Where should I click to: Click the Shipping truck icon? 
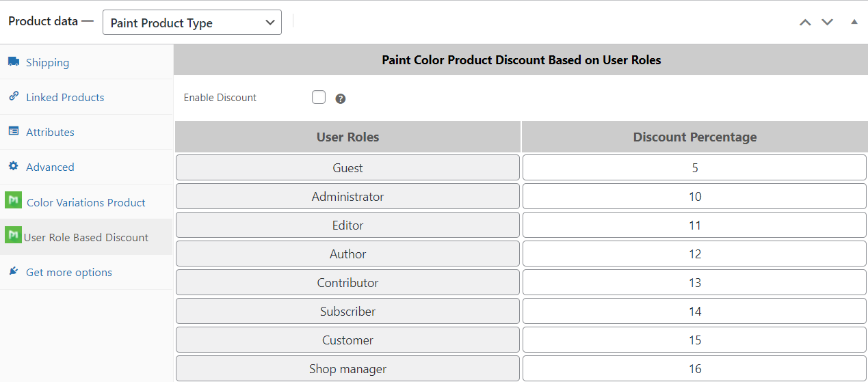pos(13,62)
